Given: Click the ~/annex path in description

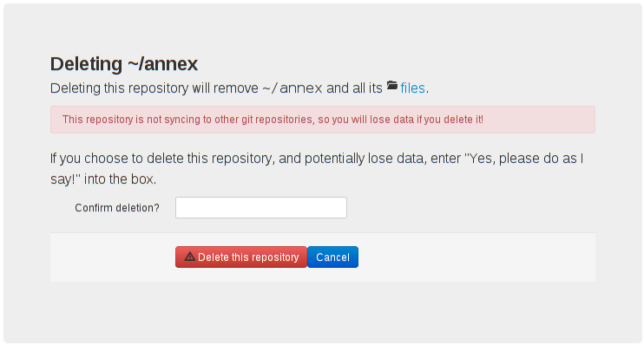Looking at the screenshot, I should click(292, 88).
